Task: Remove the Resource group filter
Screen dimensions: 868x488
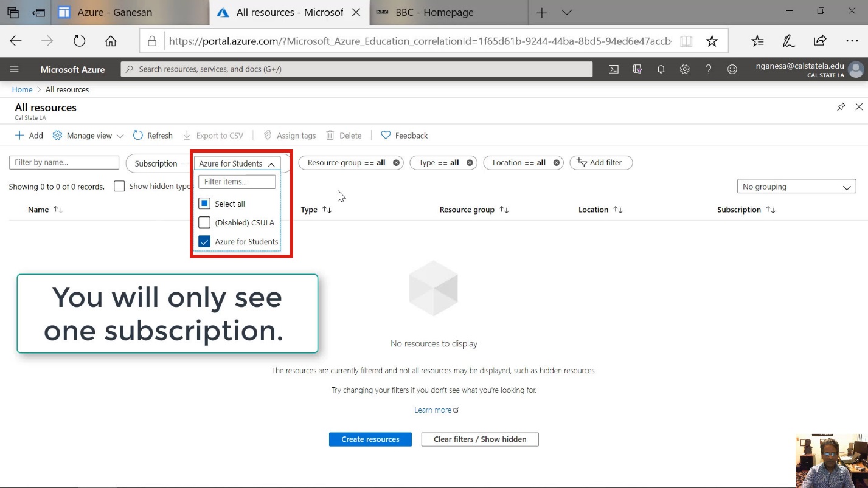Action: coord(396,163)
